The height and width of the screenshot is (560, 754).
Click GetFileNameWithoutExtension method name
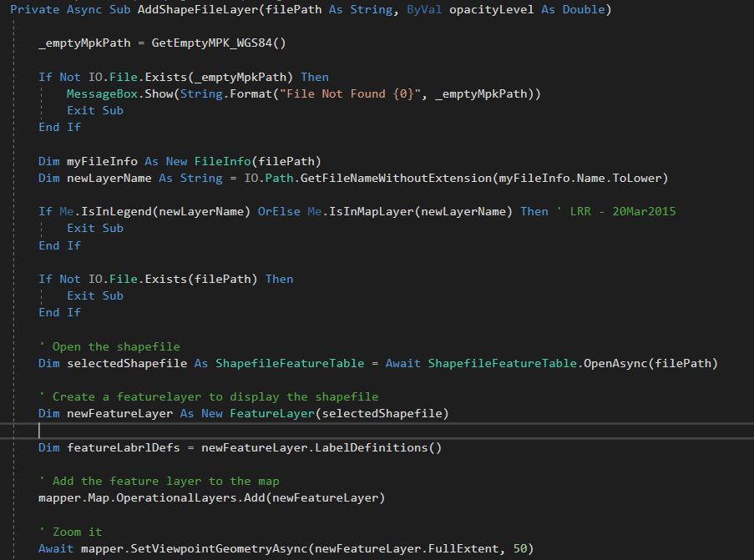397,178
